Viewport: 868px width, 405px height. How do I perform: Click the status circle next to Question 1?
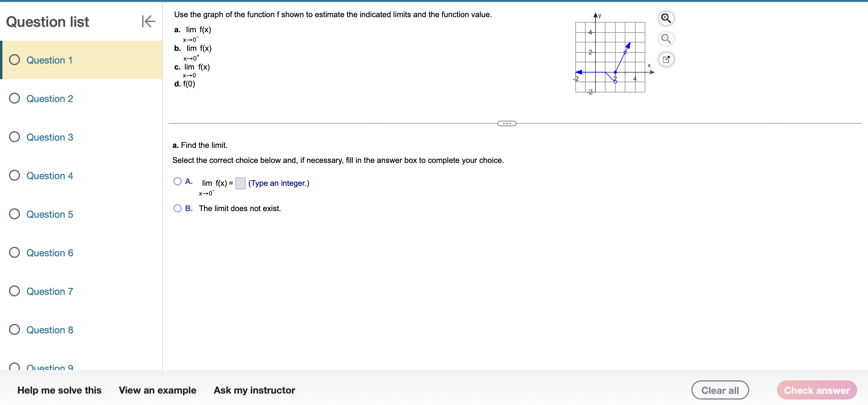[14, 60]
